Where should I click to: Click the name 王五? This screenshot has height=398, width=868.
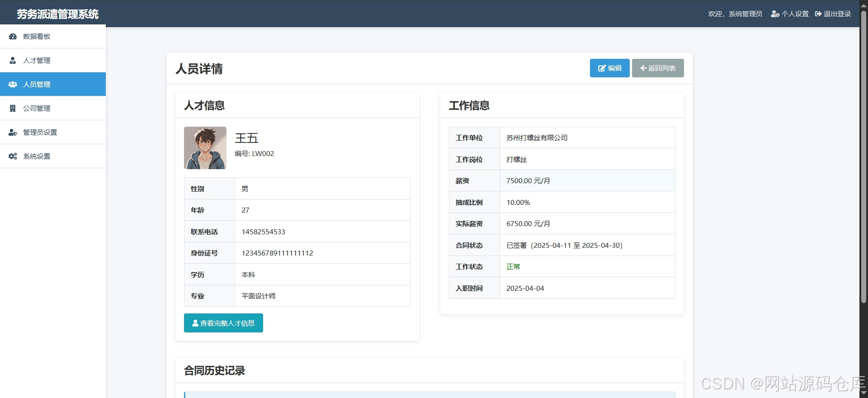246,138
